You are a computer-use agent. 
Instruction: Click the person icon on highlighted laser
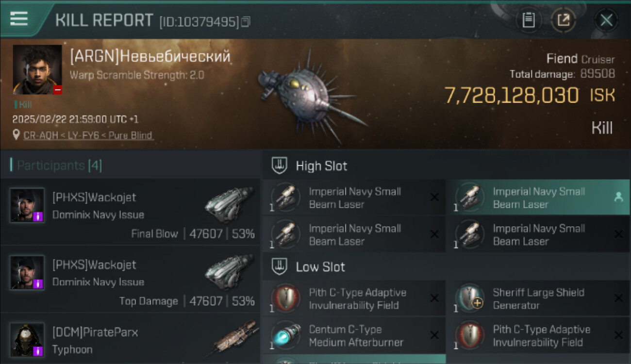click(618, 197)
